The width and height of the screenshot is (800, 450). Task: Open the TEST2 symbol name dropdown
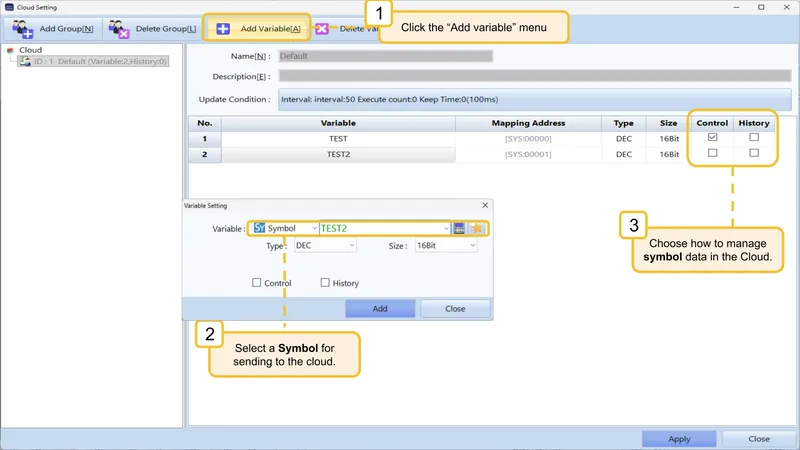[446, 228]
